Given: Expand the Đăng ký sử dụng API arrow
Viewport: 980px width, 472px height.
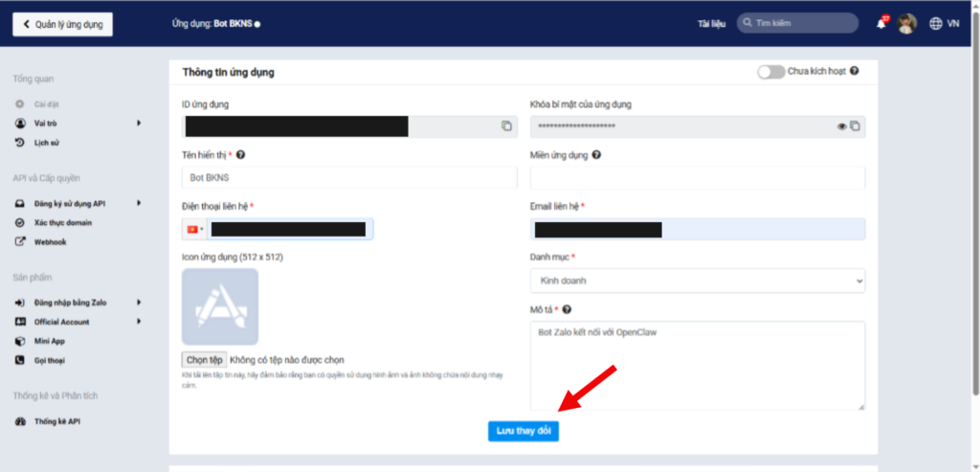Looking at the screenshot, I should coord(139,203).
